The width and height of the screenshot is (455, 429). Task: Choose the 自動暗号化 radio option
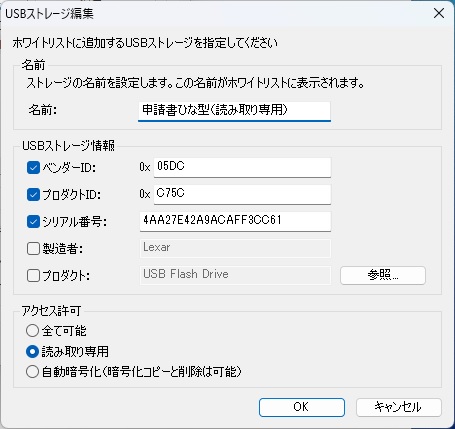tap(32, 372)
